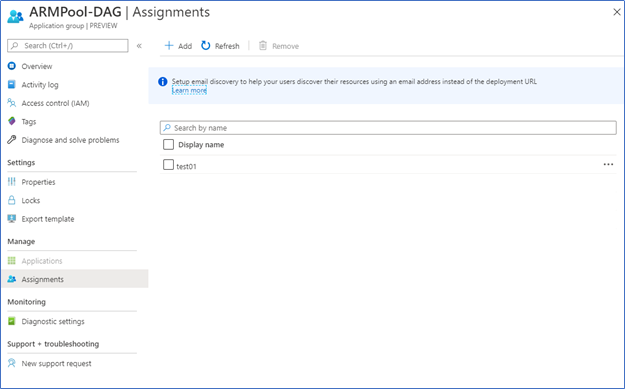Open Tags via its tag icon
The height and width of the screenshot is (389, 625).
pos(12,121)
